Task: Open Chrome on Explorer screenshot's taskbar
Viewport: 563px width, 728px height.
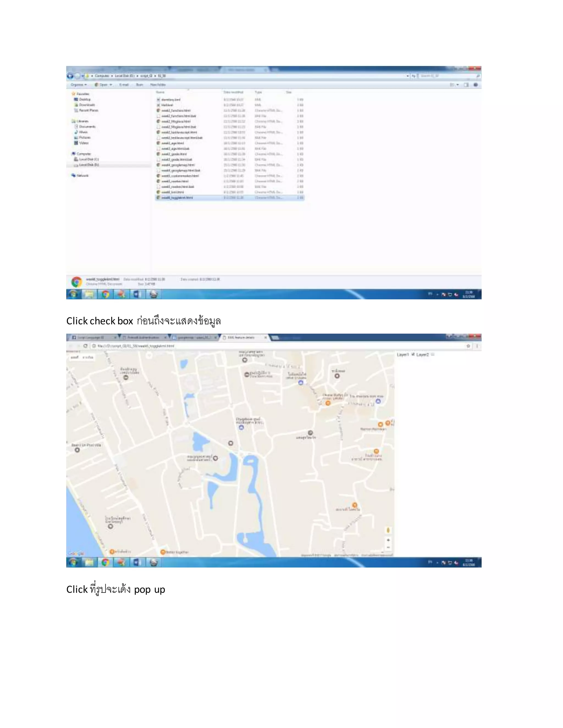Action: (x=105, y=294)
